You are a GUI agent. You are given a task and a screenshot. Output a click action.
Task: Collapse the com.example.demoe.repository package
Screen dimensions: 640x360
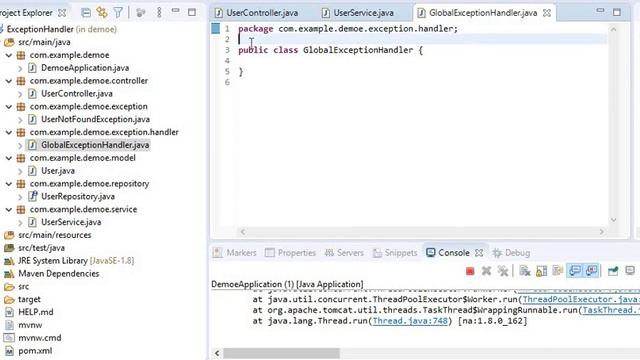click(9, 184)
